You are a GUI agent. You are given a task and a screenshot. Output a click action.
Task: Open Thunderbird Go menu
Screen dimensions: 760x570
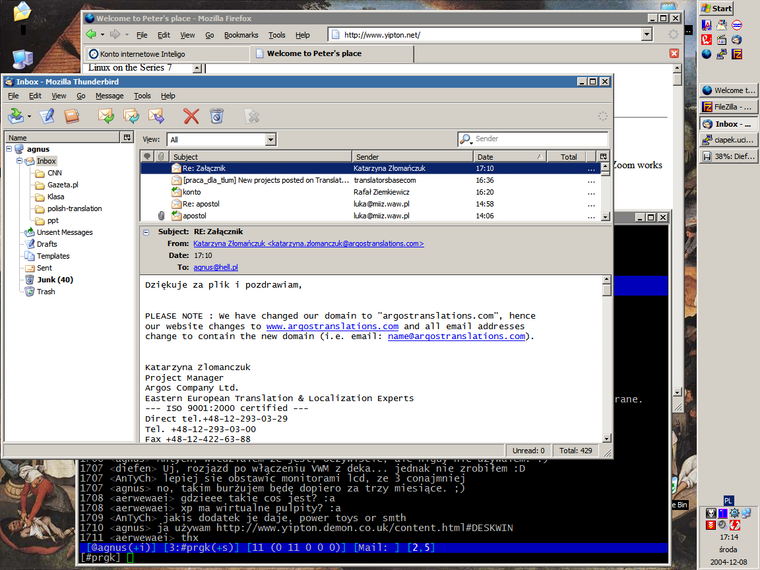[81, 96]
